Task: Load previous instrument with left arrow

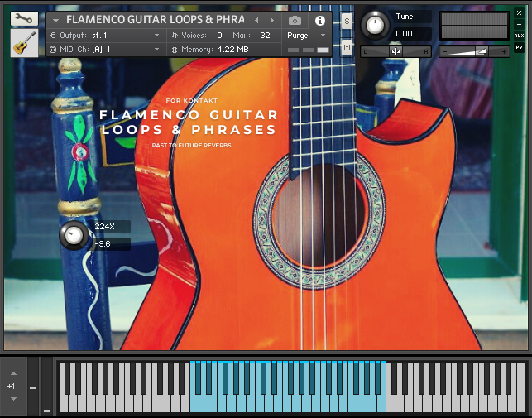Action: pyautogui.click(x=256, y=21)
